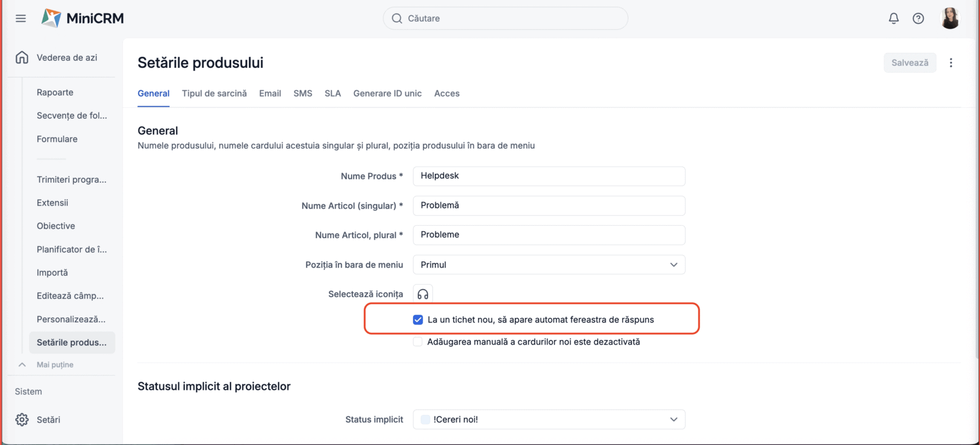Open the hamburger menu icon
Screen dimensions: 980x445
point(20,18)
